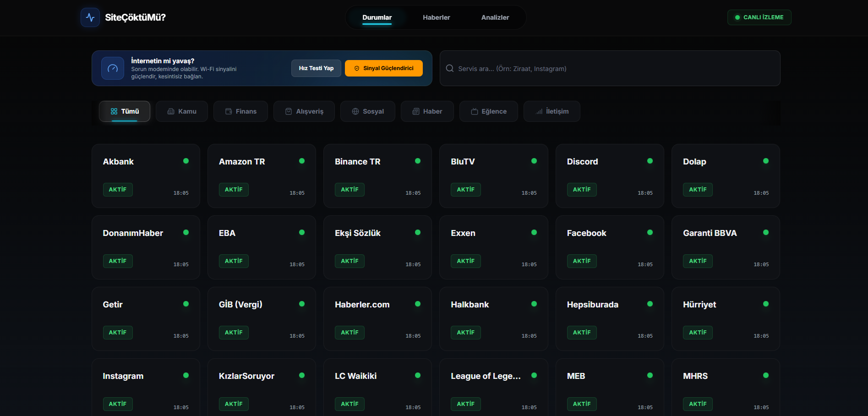Click the Hız Testi Yap button
This screenshot has width=868, height=416.
316,68
